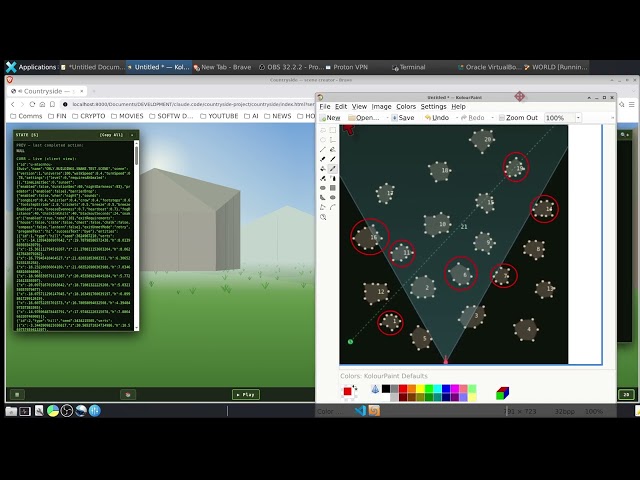Select the Rectangle shape tool
The width and height of the screenshot is (640, 480).
coord(333,188)
